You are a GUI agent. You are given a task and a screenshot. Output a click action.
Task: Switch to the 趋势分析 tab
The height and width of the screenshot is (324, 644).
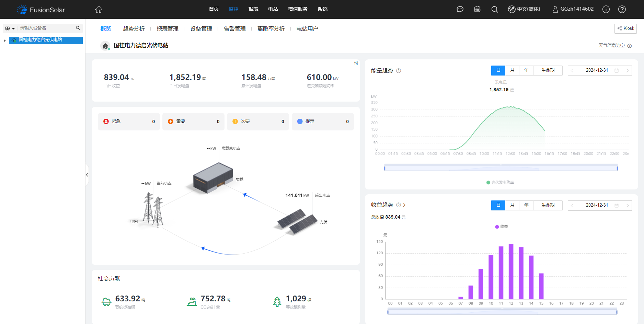[x=134, y=29]
